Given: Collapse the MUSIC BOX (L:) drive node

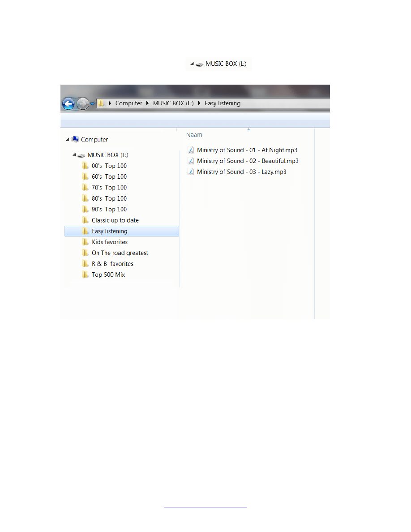Looking at the screenshot, I should pos(74,155).
